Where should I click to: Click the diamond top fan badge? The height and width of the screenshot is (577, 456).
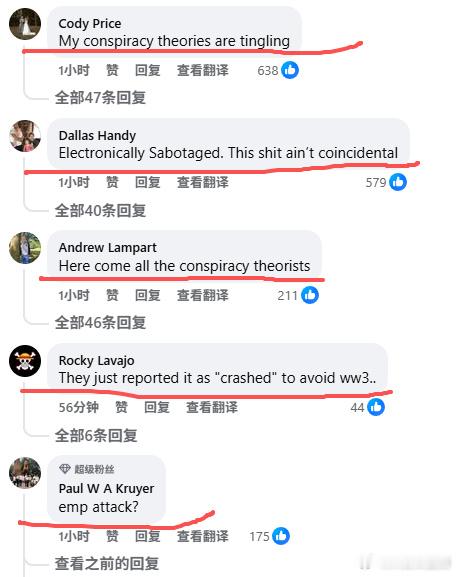coord(64,469)
